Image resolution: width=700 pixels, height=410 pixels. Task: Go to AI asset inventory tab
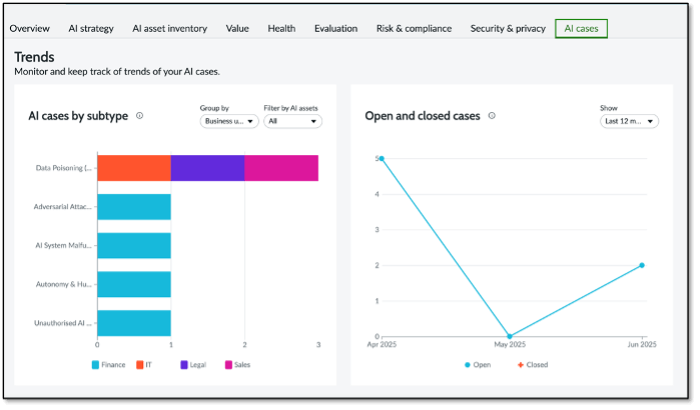tap(169, 28)
